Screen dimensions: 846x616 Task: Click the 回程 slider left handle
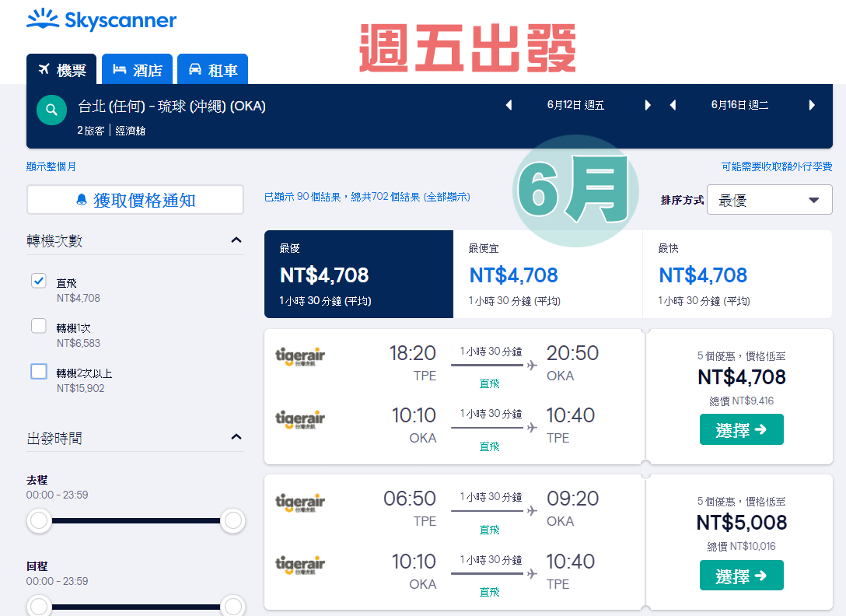(x=39, y=607)
